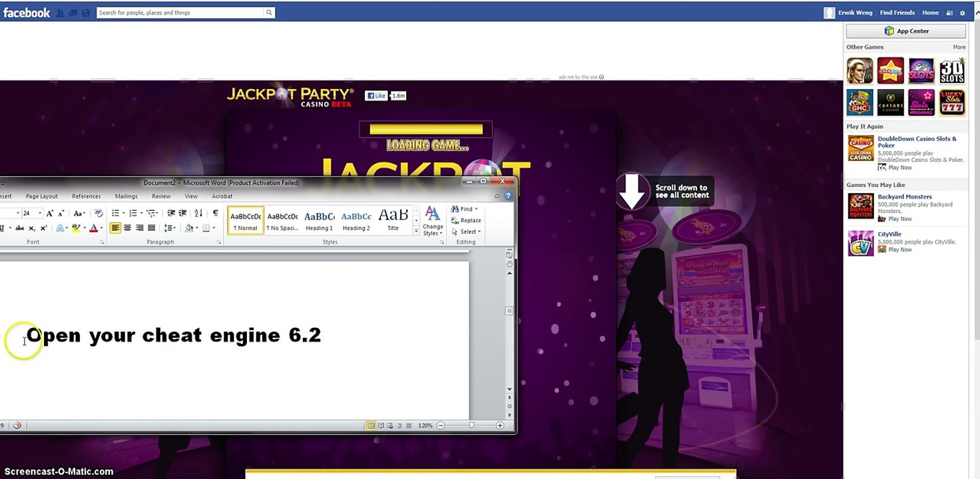The image size is (980, 479).
Task: Justify the paragraph text
Action: (x=151, y=228)
